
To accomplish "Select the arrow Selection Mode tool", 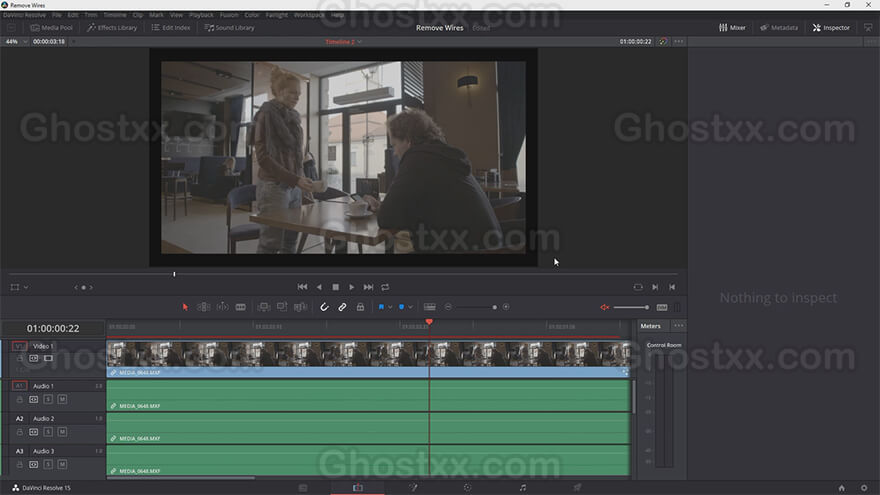I will click(185, 307).
